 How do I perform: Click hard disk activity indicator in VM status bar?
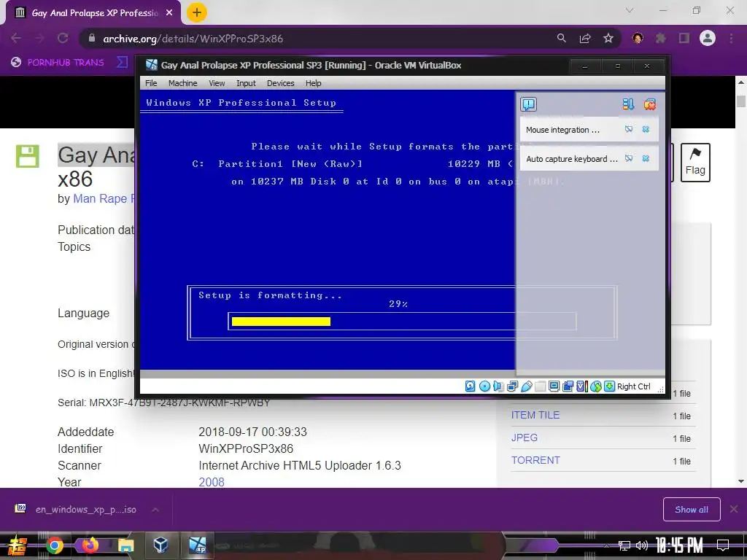[471, 386]
